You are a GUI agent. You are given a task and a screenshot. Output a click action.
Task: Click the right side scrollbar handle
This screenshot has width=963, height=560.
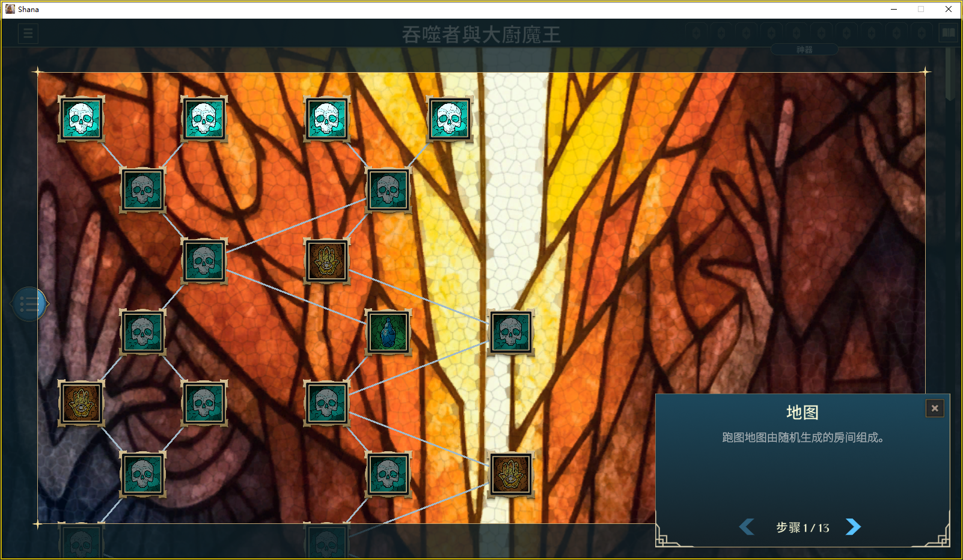950,73
